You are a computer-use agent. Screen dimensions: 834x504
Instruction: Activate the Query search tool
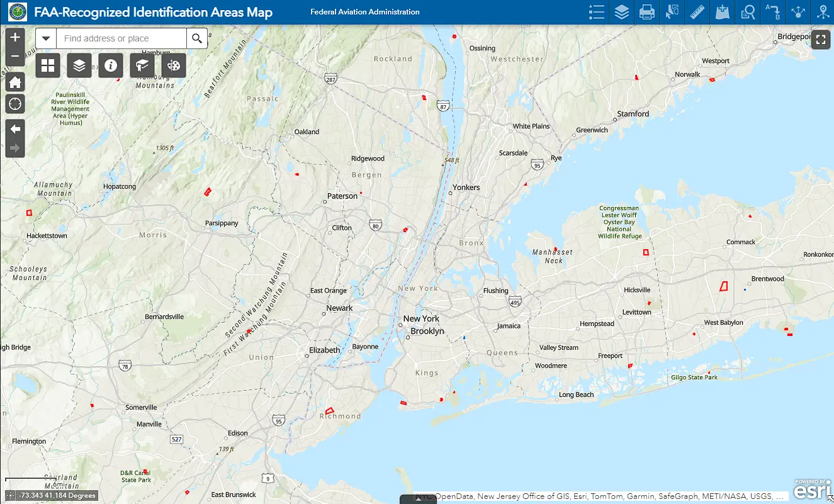[x=747, y=12]
